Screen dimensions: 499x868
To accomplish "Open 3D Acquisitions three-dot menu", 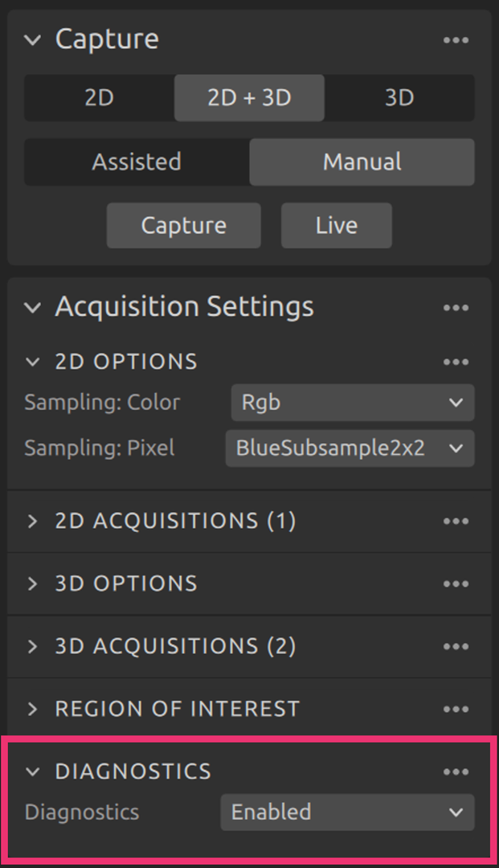I will 456,647.
